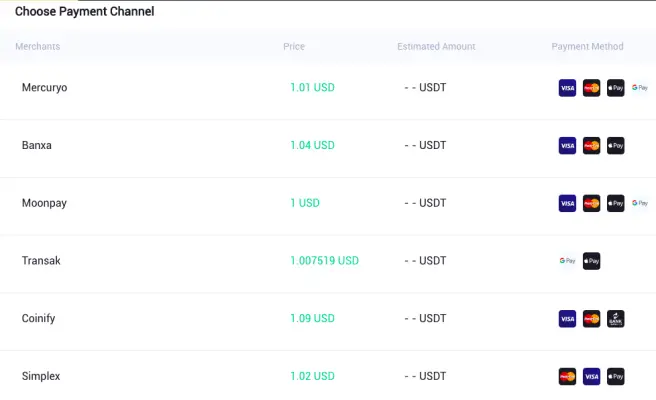Click the 1.007519 USD price
Screen dimensions: 656x400
[324, 261]
